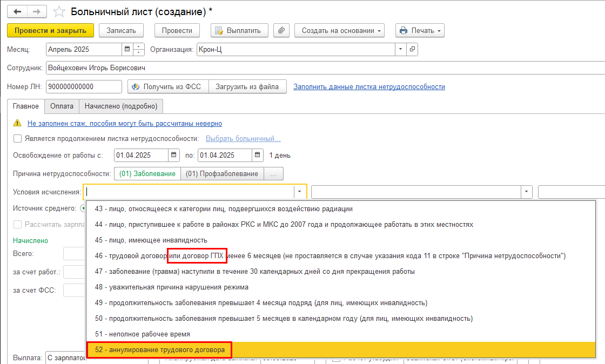Image resolution: width=605 pixels, height=364 pixels.
Task: Click Записать button
Action: coord(121,30)
